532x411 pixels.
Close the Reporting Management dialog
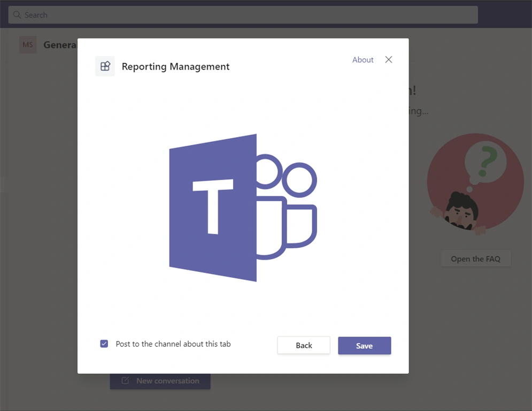pyautogui.click(x=389, y=59)
